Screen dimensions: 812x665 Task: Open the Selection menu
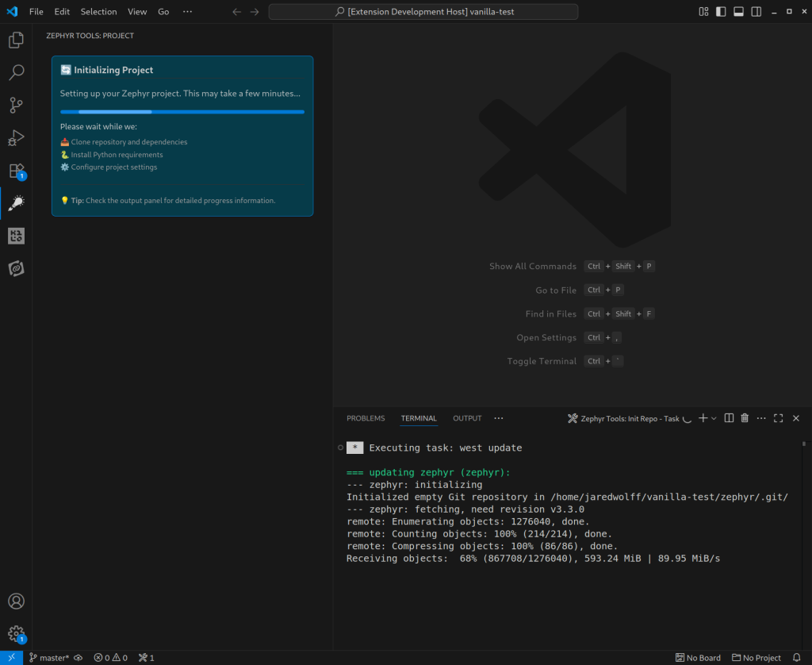[x=98, y=11]
